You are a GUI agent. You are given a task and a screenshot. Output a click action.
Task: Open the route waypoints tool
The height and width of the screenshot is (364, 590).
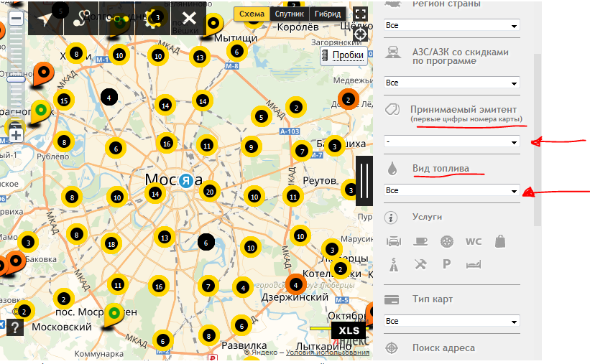coord(116,18)
